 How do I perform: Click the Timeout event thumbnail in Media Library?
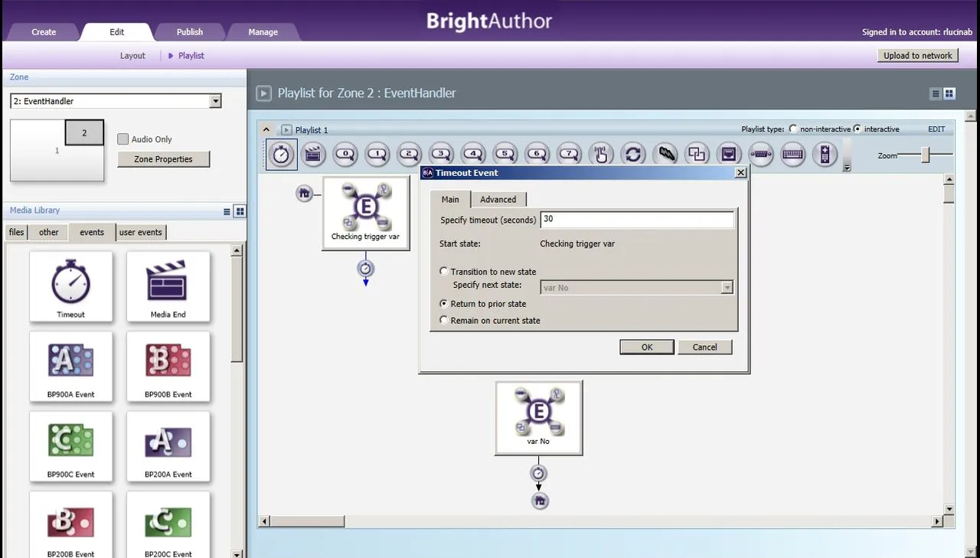pyautogui.click(x=71, y=286)
